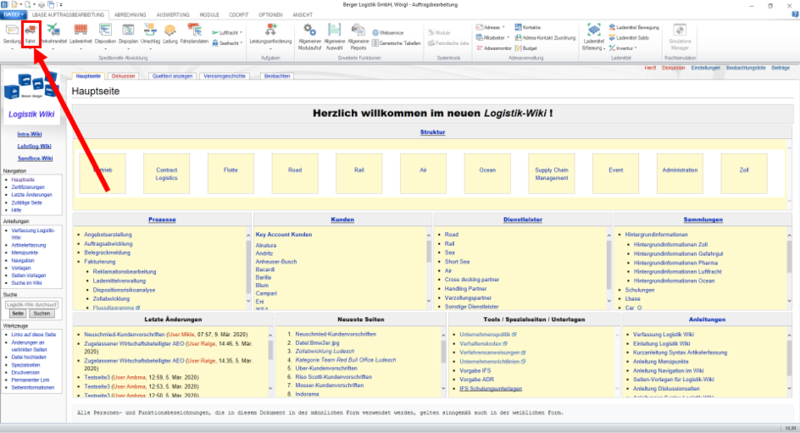Open the Supply Chain Management tile
Screen dimensions: 800x433
[x=552, y=174]
